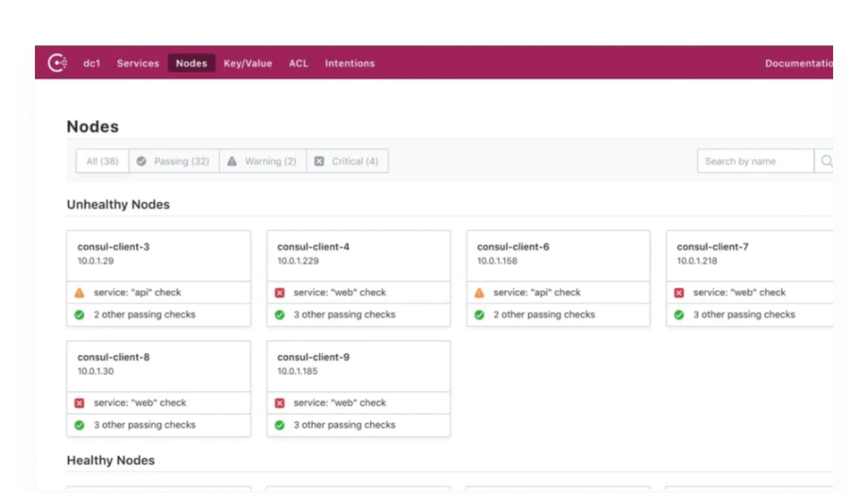Image resolution: width=868 pixels, height=493 pixels.
Task: Click the Healthy Nodes heading
Action: coord(111,460)
